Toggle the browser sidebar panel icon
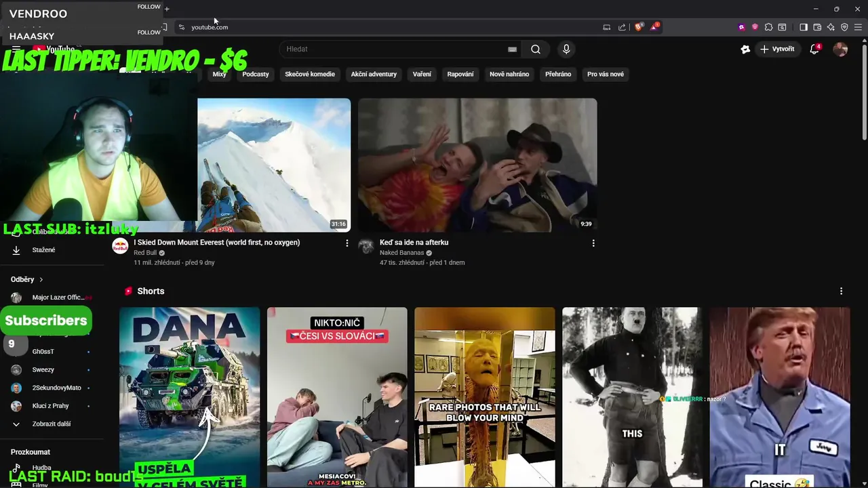The height and width of the screenshot is (488, 868). 804,27
